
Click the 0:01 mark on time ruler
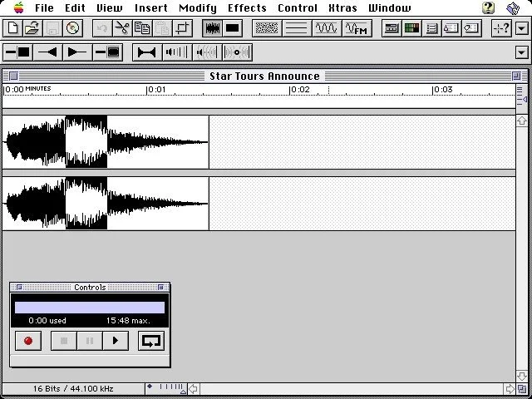(x=156, y=90)
